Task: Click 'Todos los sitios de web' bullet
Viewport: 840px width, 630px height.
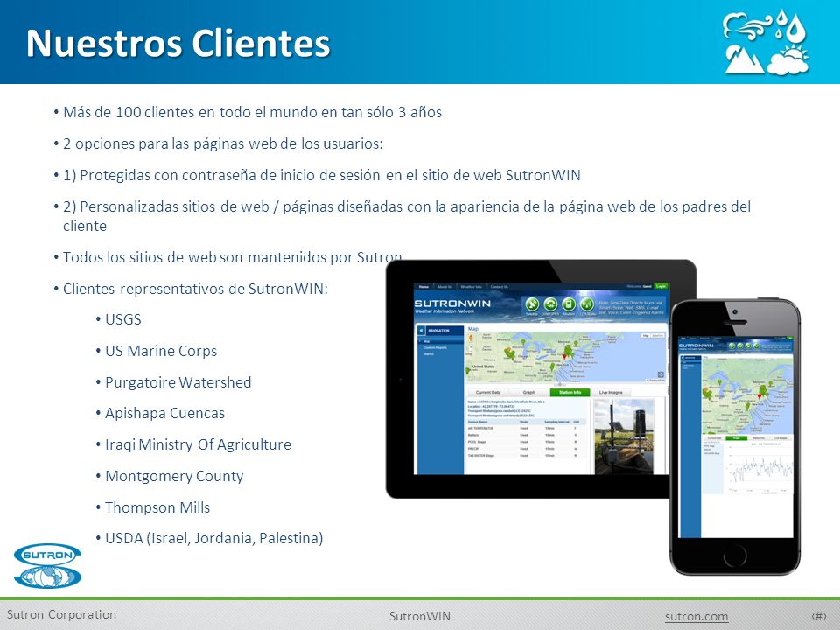Action: pyautogui.click(x=233, y=257)
